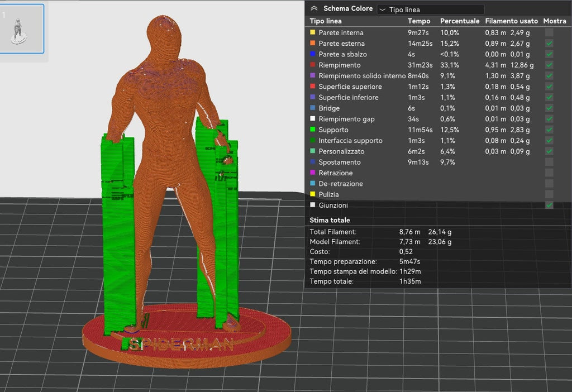Collapse the Schema Colore panel chevron
The width and height of the screenshot is (572, 392).
(x=314, y=8)
